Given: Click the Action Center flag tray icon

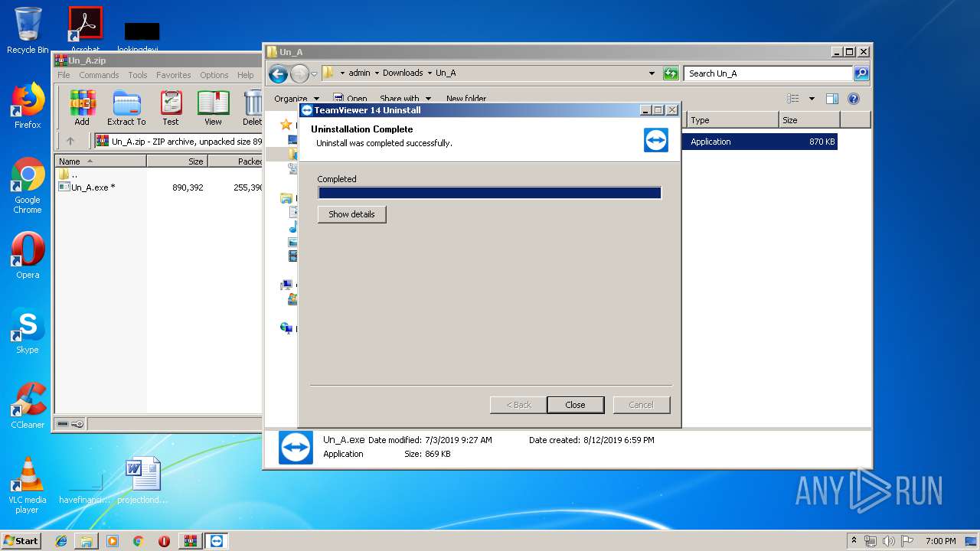Looking at the screenshot, I should pyautogui.click(x=906, y=541).
